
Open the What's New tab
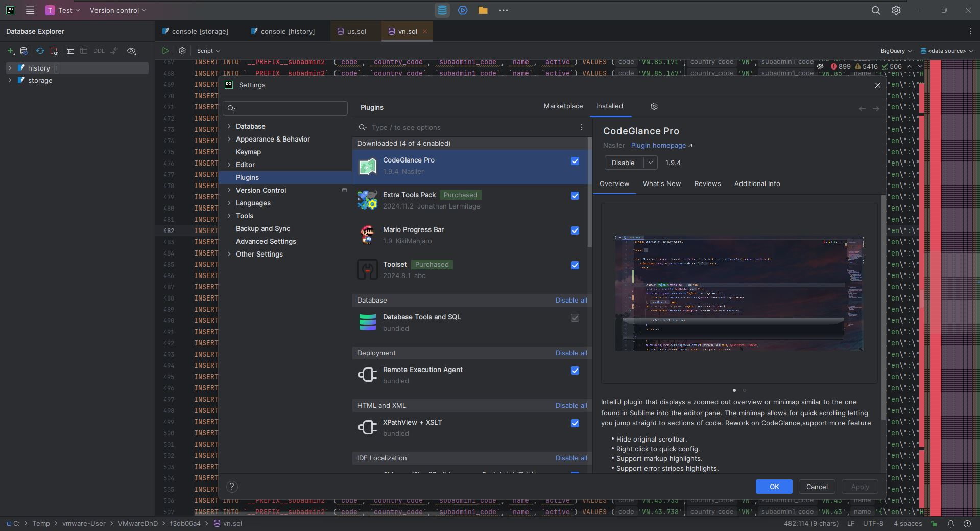pos(662,184)
